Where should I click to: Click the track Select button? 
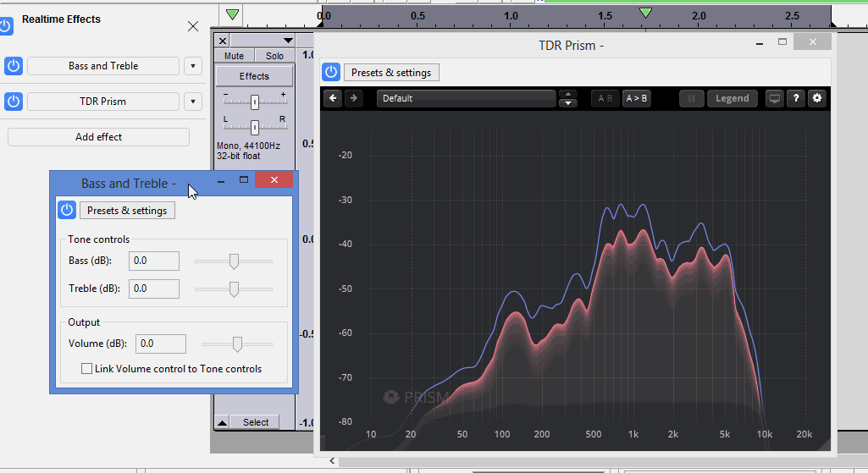(255, 422)
